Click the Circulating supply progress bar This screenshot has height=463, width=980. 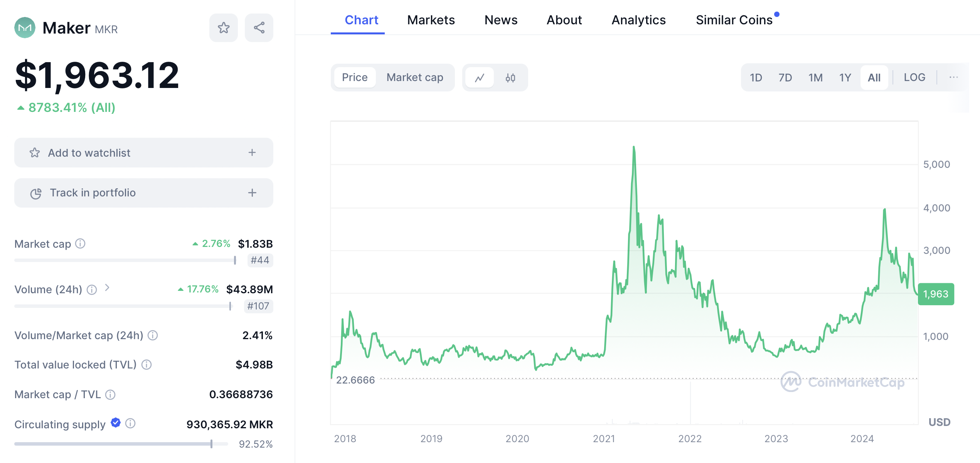click(x=121, y=444)
